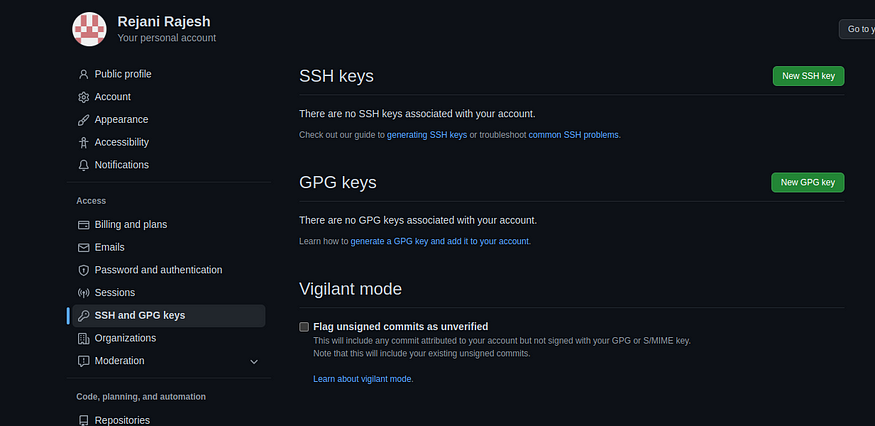875x426 pixels.
Task: Click the Password and authentication shield icon
Action: (83, 270)
